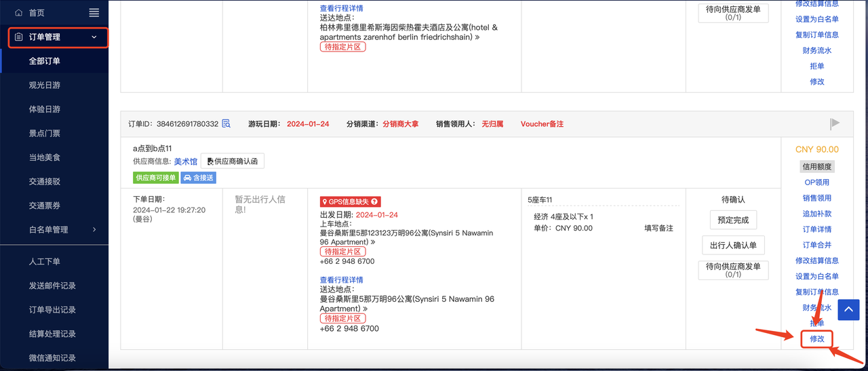
Task: Click the Voucher备注 link
Action: click(x=542, y=124)
